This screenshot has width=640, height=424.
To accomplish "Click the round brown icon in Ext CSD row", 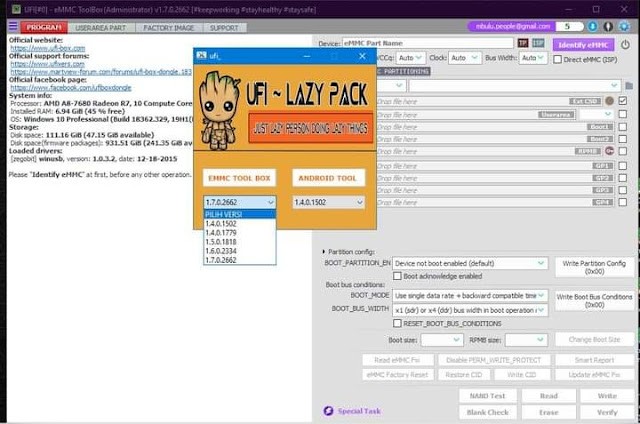I will point(609,101).
